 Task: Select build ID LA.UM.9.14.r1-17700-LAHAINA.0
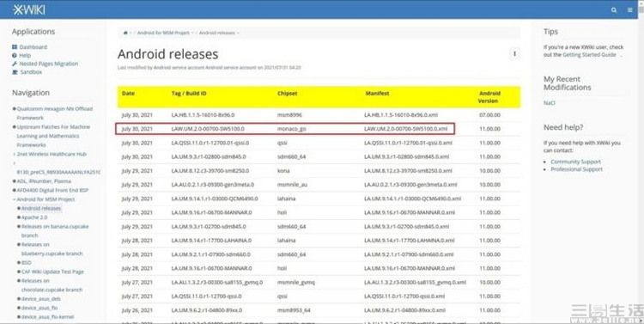(211, 241)
